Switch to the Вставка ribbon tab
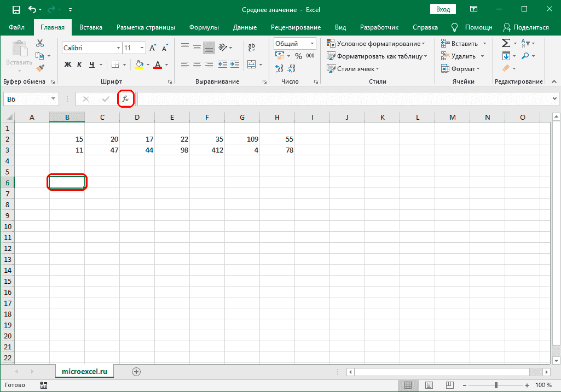 pyautogui.click(x=90, y=26)
